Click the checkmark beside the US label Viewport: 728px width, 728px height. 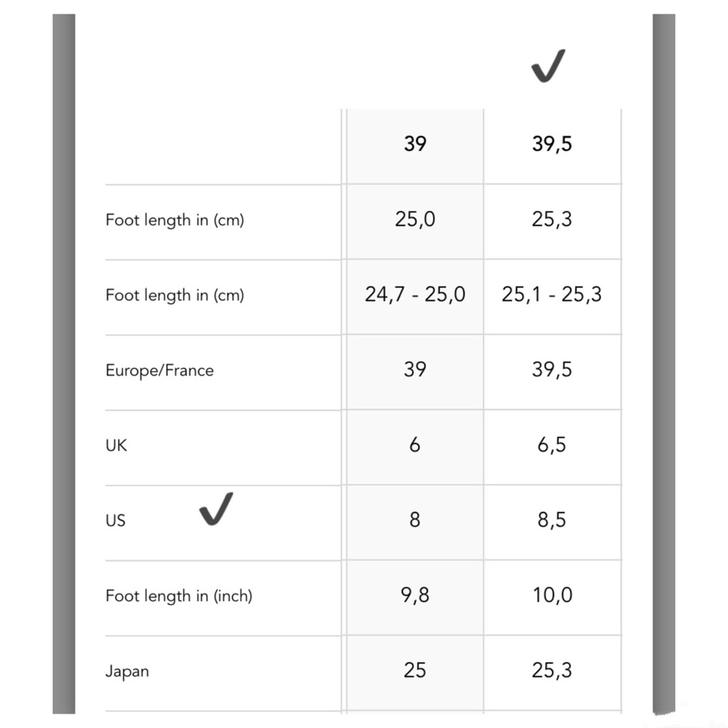[216, 508]
